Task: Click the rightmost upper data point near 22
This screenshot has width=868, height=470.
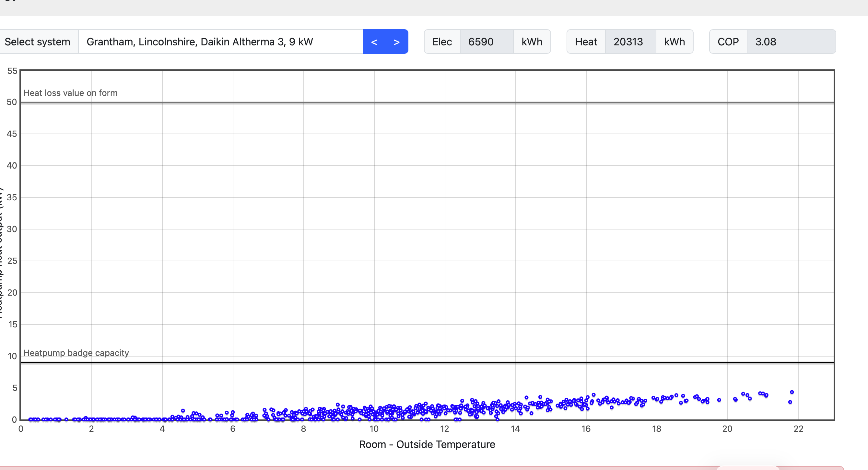Action: point(792,392)
